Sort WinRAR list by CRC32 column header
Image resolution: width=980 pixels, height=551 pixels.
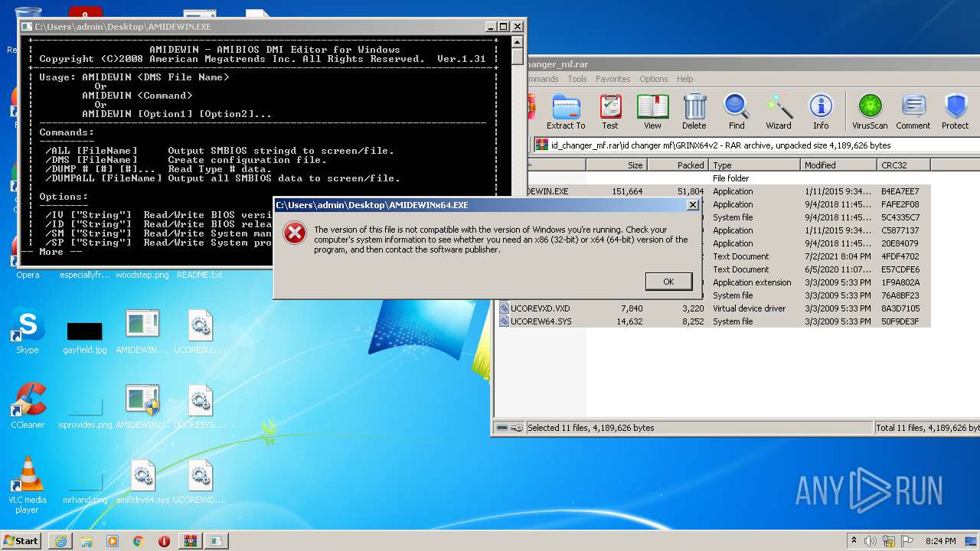903,165
